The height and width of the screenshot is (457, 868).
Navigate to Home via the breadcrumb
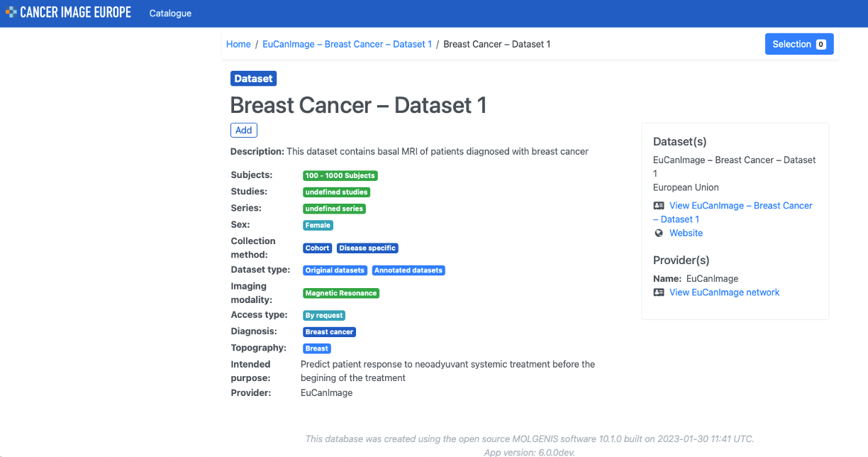(x=238, y=44)
